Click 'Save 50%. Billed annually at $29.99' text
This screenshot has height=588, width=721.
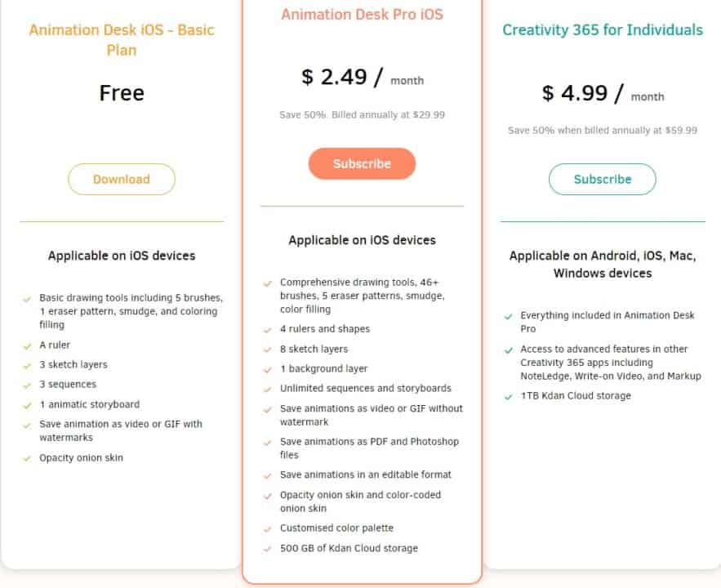coord(362,115)
